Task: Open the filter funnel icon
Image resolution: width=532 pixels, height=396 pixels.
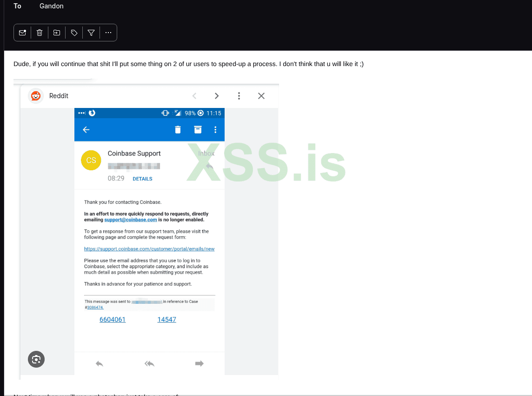Action: [x=91, y=33]
